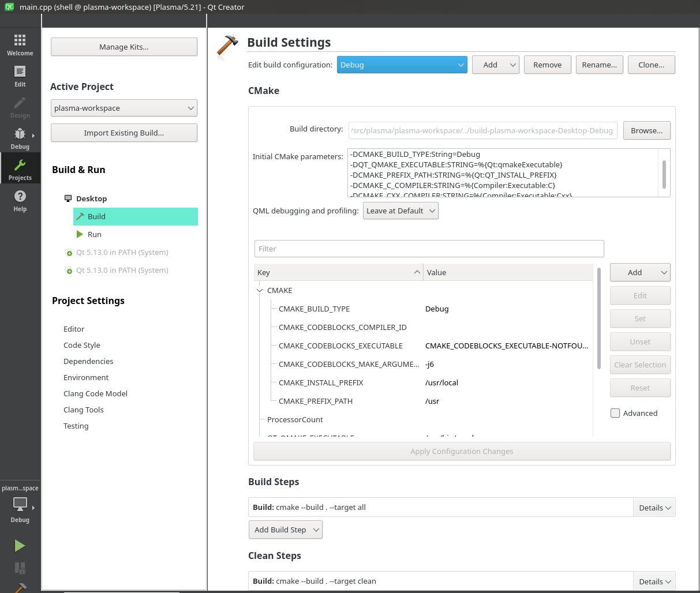The image size is (700, 593).
Task: Open the Design mode
Action: coord(20,107)
